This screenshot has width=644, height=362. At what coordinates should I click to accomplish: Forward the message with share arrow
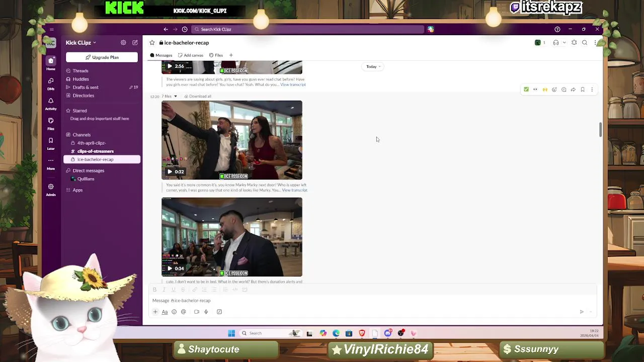(573, 89)
